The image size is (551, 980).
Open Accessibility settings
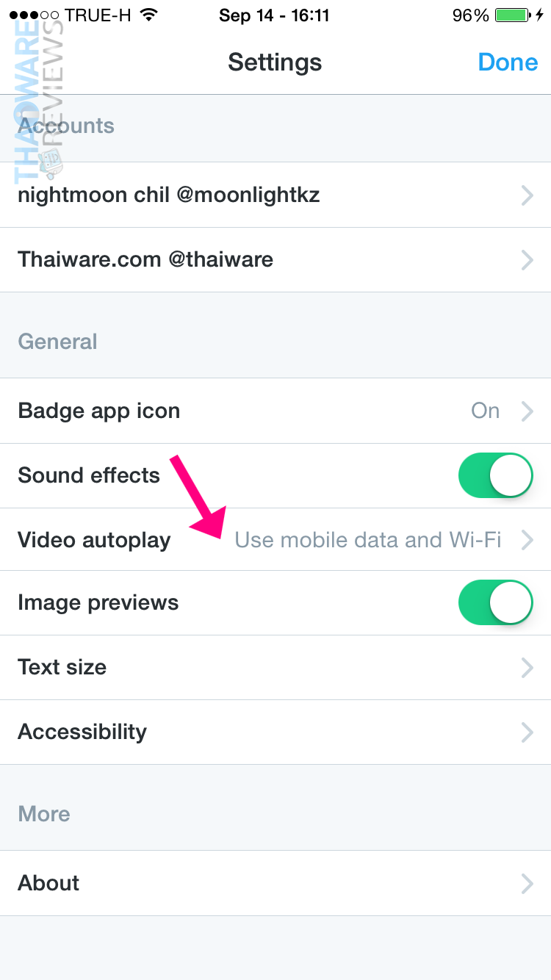coord(82,732)
